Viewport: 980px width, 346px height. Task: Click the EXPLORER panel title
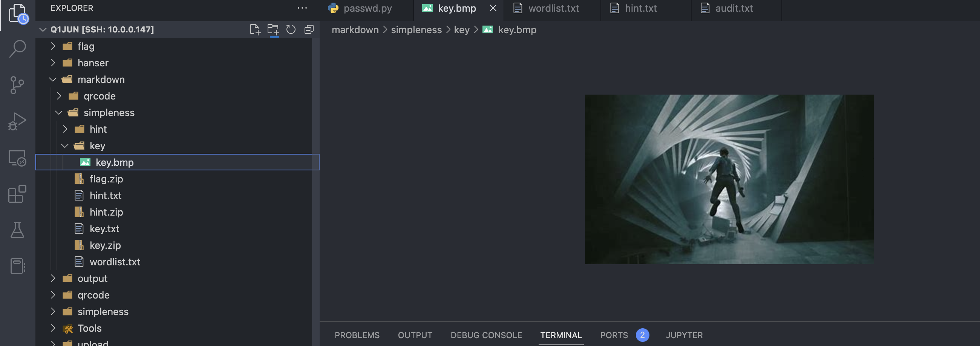tap(72, 8)
